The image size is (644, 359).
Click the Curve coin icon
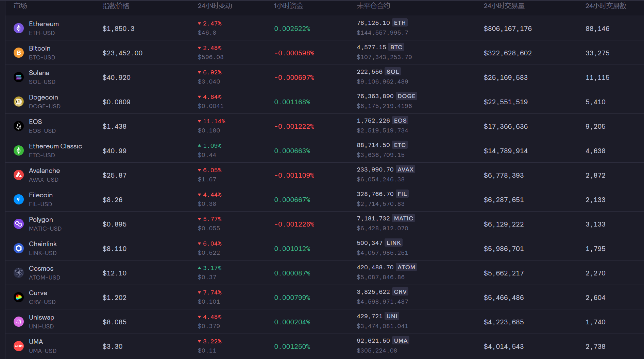19,297
